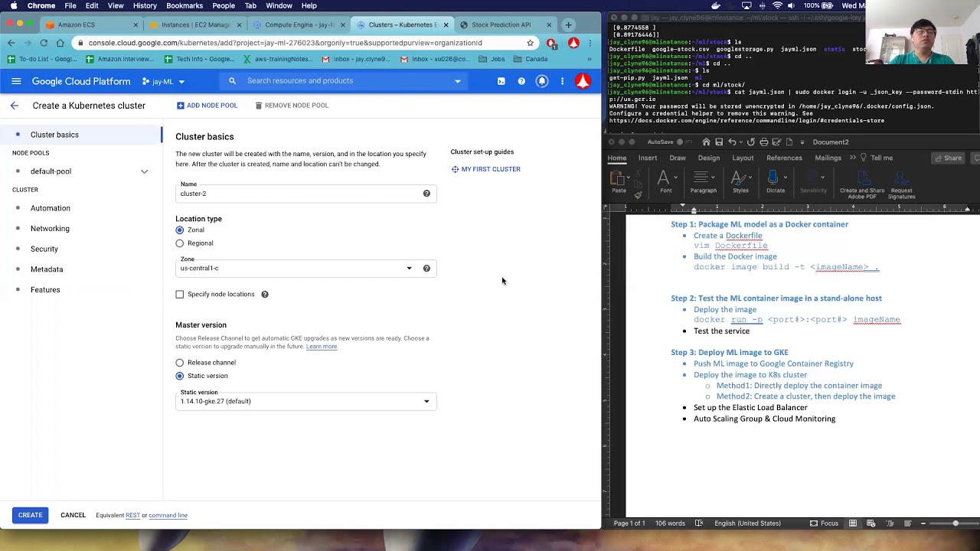Click the spelling check icon in Word status bar

(699, 523)
